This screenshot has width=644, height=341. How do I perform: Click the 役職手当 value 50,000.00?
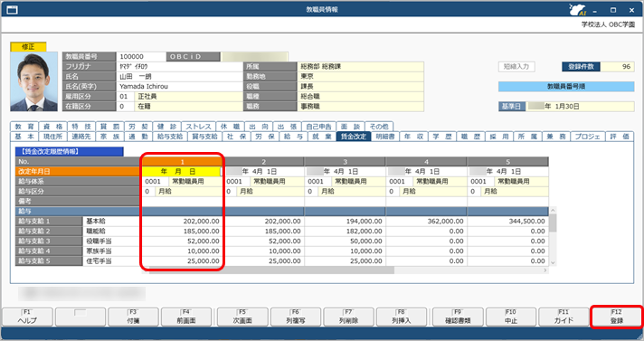pos(345,241)
